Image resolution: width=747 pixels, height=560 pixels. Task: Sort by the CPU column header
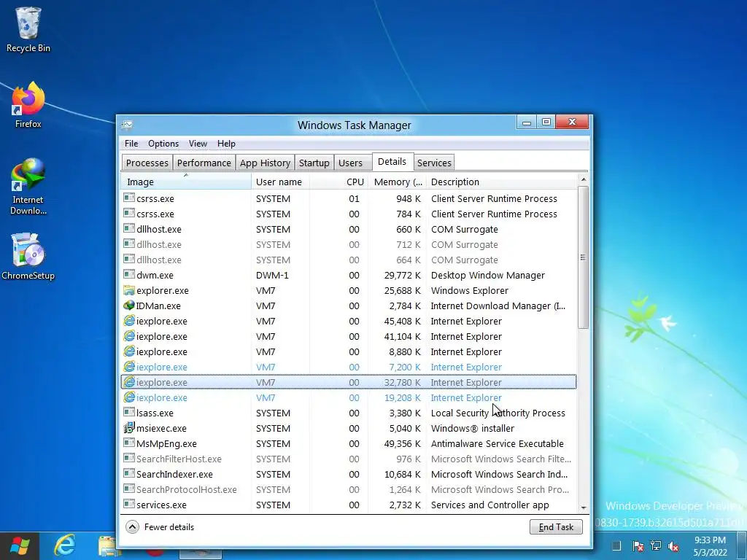point(338,182)
